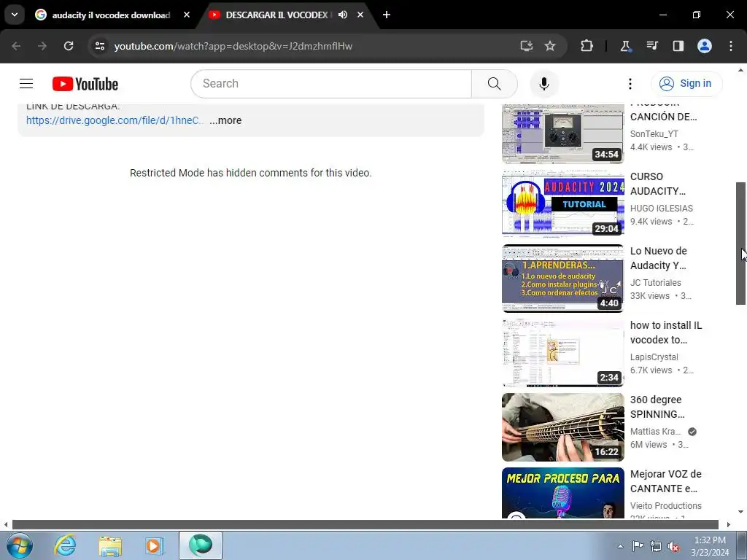The image size is (747, 560).
Task: Go back to the previous page
Action: 16,46
